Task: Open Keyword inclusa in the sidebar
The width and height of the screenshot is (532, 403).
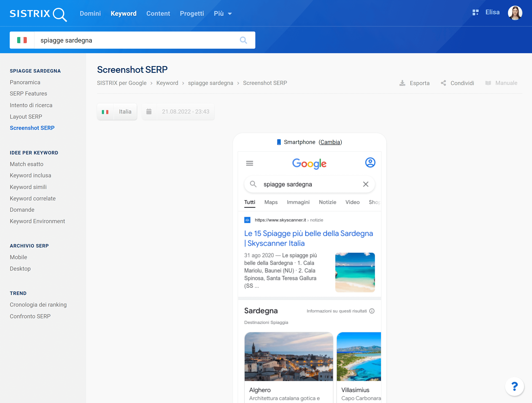Action: click(30, 176)
